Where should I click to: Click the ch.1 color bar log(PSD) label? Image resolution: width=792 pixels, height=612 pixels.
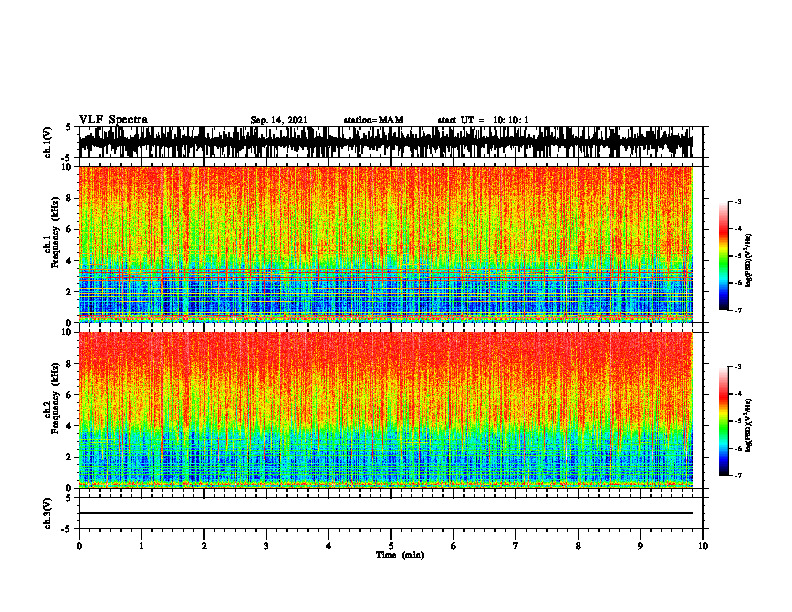click(x=749, y=261)
